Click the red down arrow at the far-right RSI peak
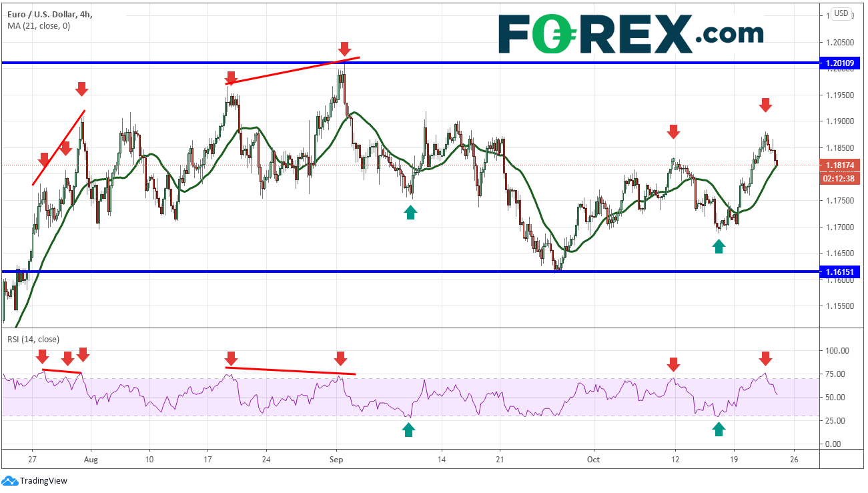The image size is (868, 493). click(765, 359)
